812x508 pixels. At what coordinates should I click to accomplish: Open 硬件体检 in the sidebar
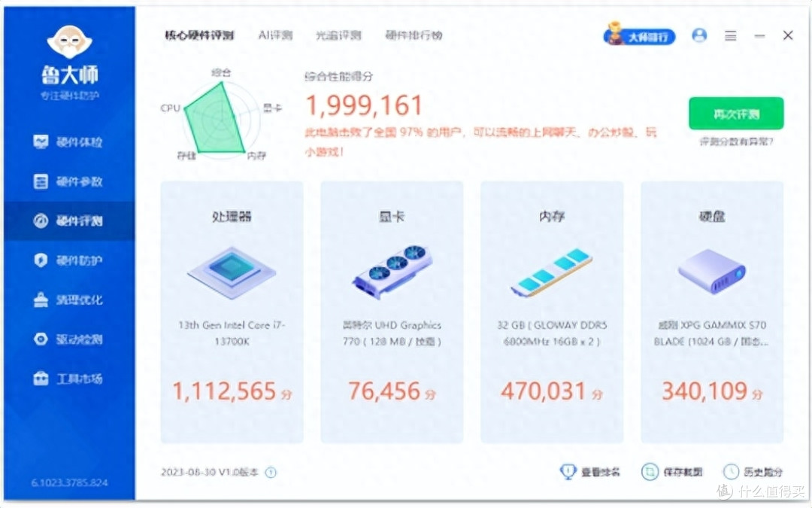tap(68, 141)
